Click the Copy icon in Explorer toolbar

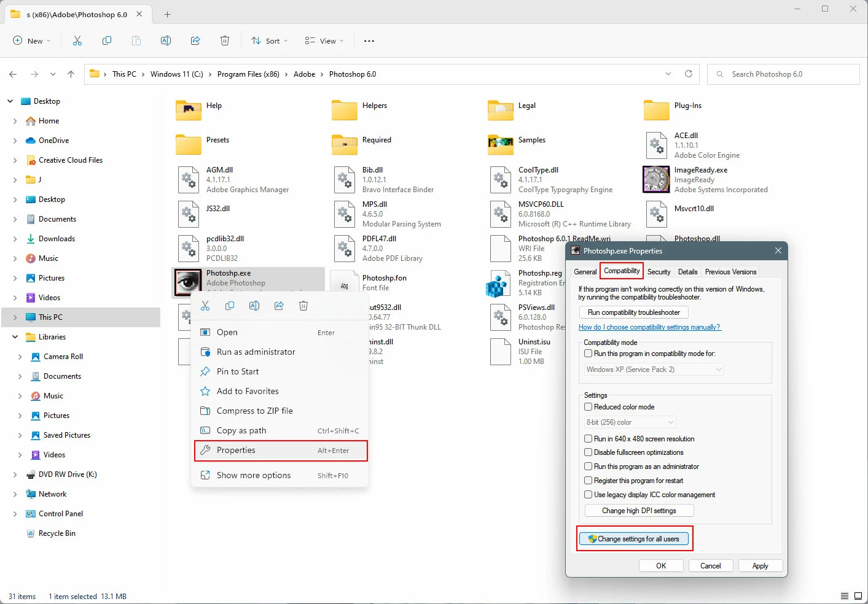pos(107,41)
